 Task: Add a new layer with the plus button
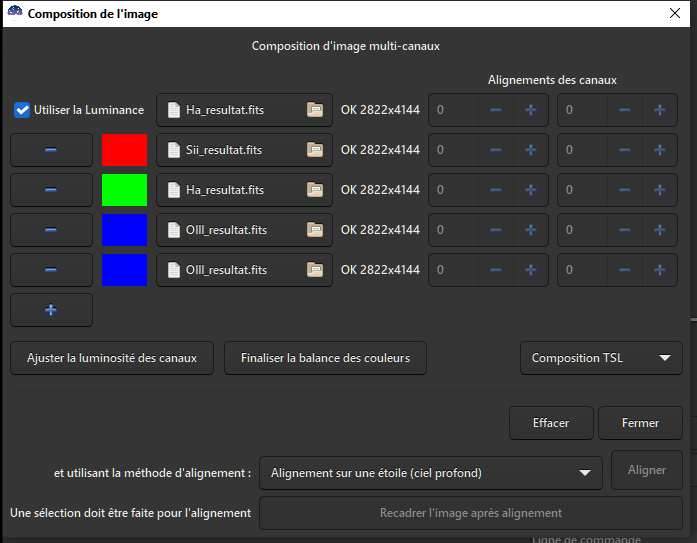pyautogui.click(x=51, y=310)
